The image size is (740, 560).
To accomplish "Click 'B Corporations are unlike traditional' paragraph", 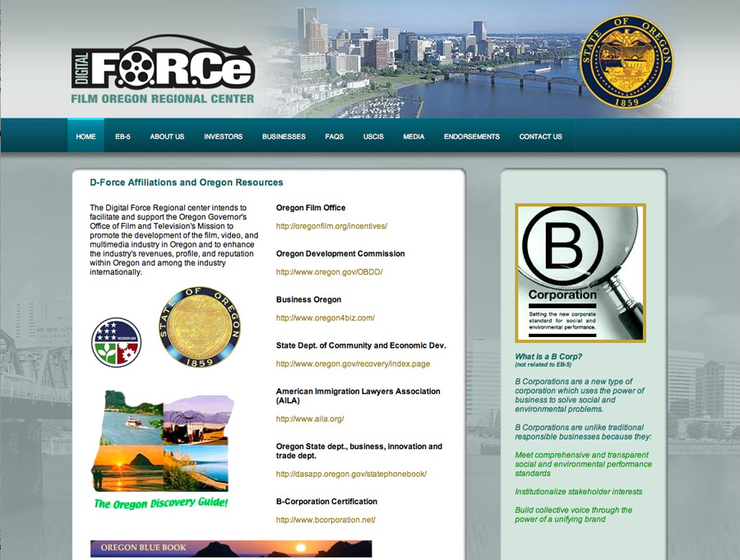I will coord(583,432).
